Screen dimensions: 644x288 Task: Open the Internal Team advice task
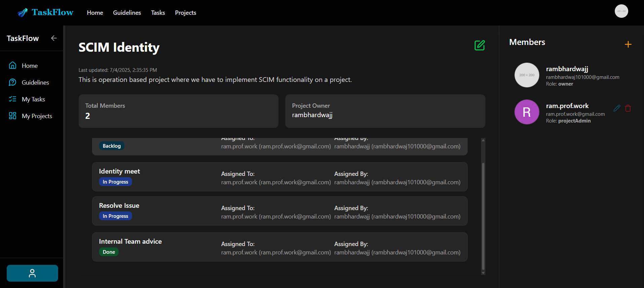click(x=280, y=247)
